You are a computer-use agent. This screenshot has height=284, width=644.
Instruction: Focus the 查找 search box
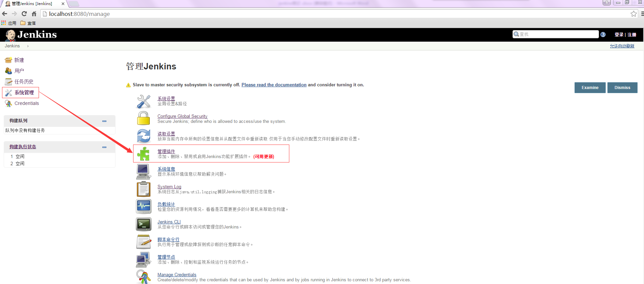(556, 34)
